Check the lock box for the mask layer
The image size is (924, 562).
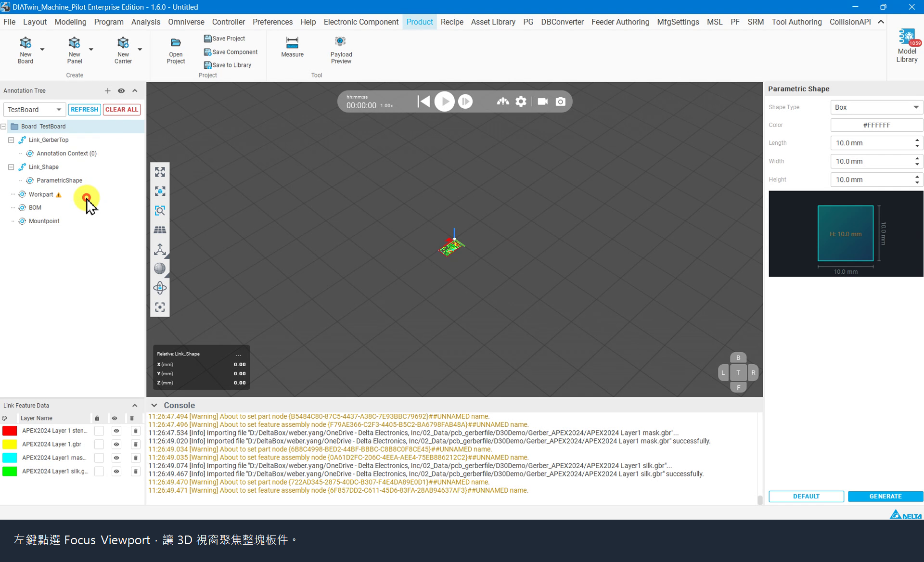99,458
